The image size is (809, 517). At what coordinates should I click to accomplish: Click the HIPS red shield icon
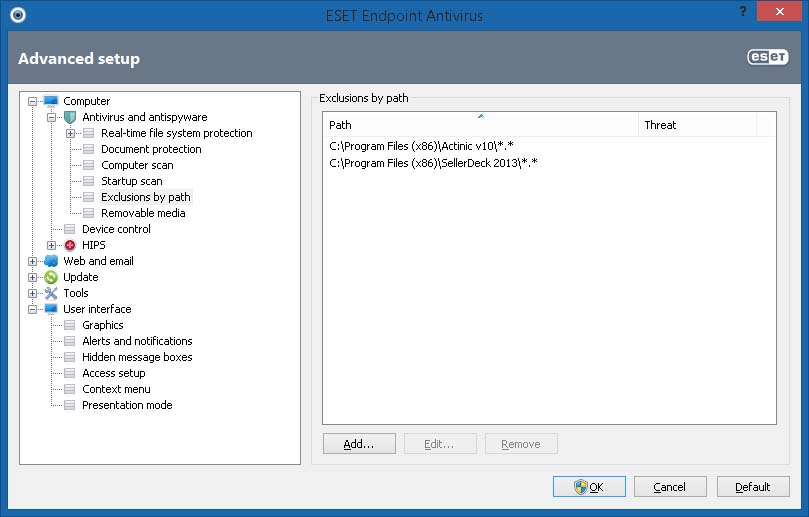pos(70,245)
